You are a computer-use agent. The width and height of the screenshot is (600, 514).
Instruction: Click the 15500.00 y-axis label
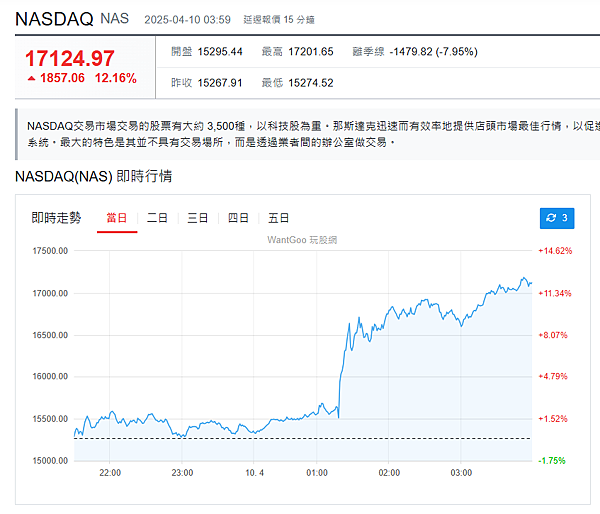pyautogui.click(x=50, y=419)
